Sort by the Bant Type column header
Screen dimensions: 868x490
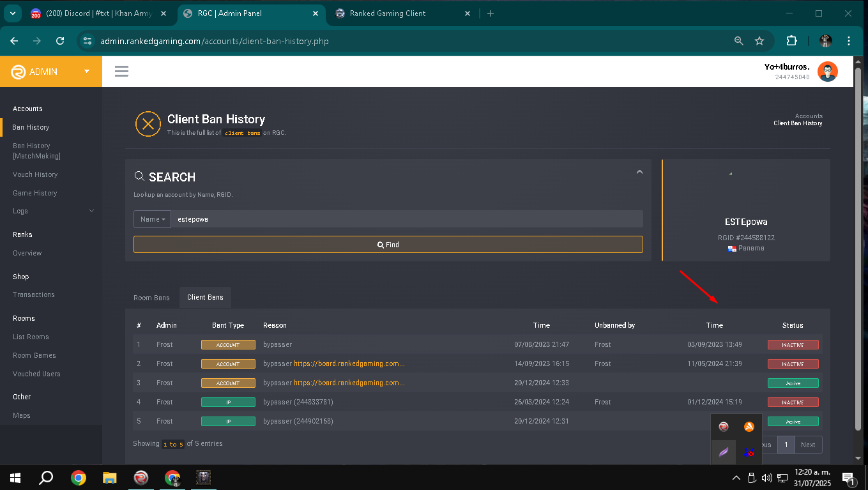click(228, 325)
